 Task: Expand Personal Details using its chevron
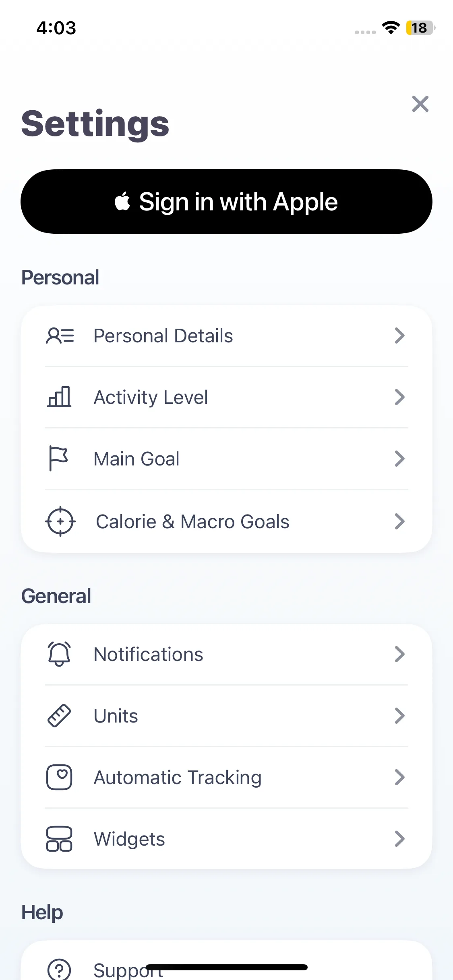pyautogui.click(x=399, y=336)
